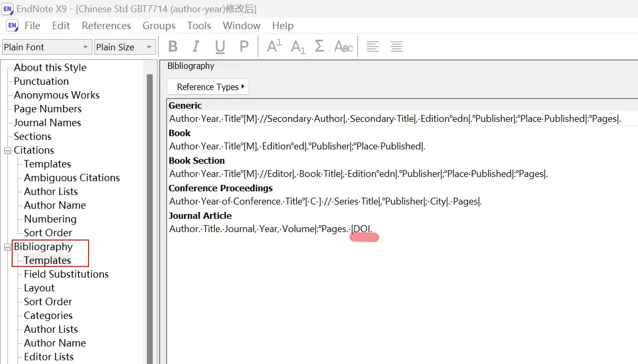
Task: Click in the Book Section template line
Action: [x=359, y=174]
